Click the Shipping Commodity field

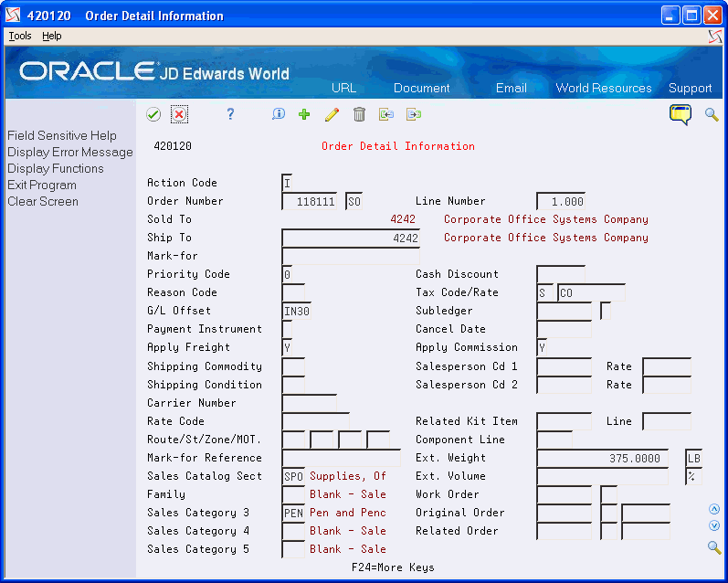click(293, 366)
